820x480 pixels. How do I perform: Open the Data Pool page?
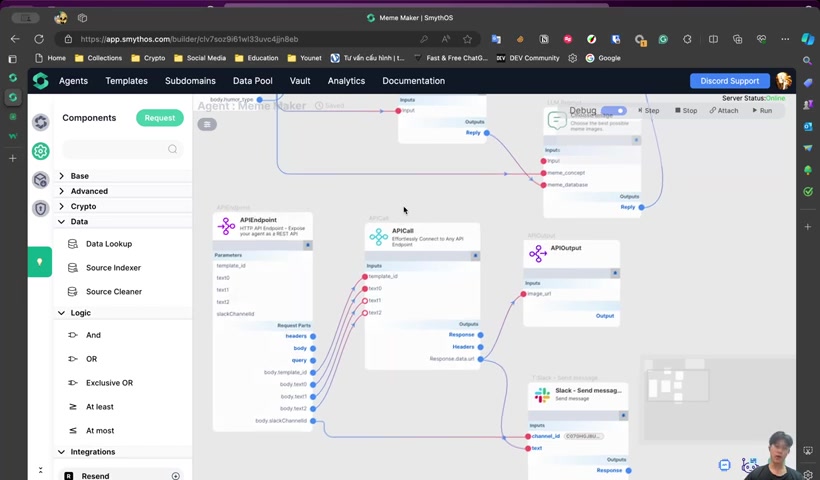[x=253, y=81]
